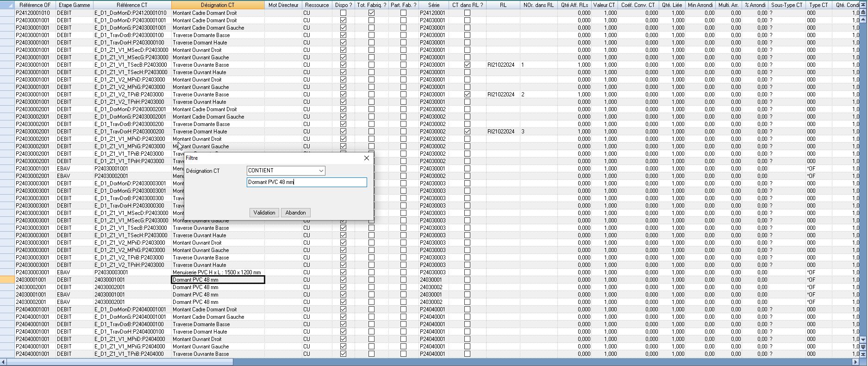Viewport: 868px width, 366px height.
Task: Select the highlighted Dormant PVC 48 mm cell
Action: (x=218, y=280)
